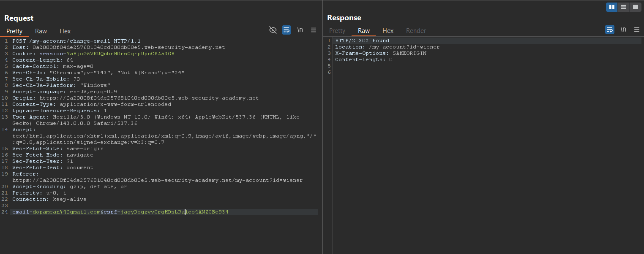Click the Priority: u=0, i header

[39, 193]
